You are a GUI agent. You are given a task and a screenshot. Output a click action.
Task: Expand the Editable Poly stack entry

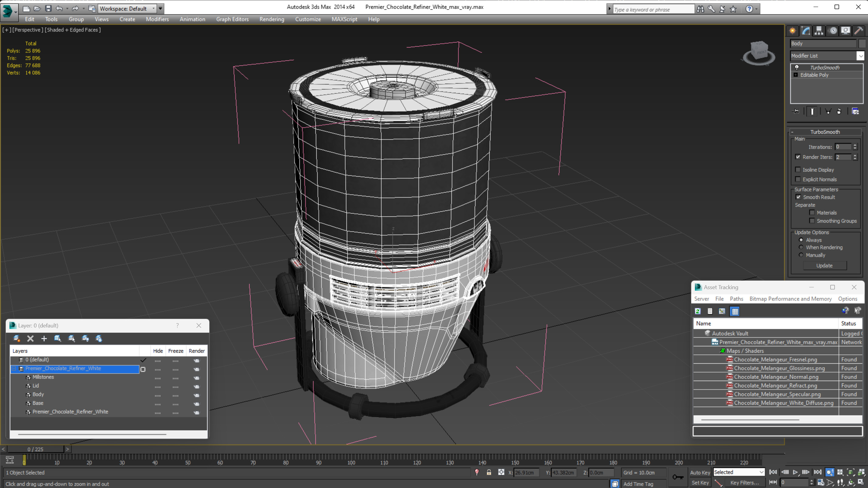click(x=796, y=75)
